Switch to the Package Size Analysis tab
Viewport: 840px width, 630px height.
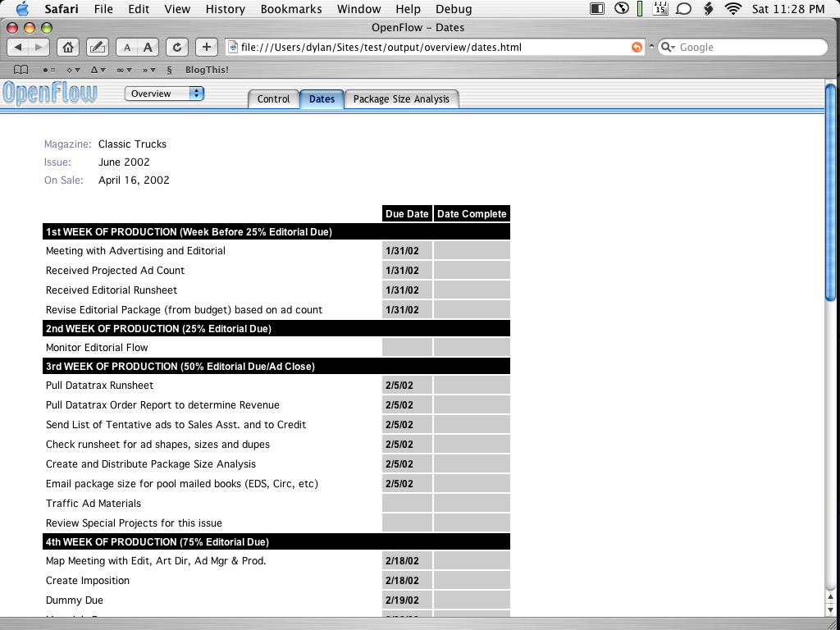401,98
